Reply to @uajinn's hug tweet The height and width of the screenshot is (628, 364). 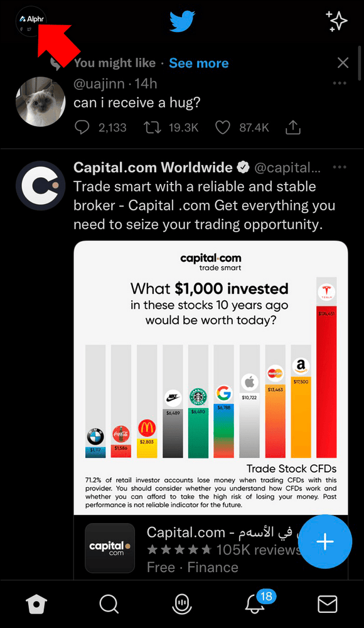pyautogui.click(x=82, y=127)
